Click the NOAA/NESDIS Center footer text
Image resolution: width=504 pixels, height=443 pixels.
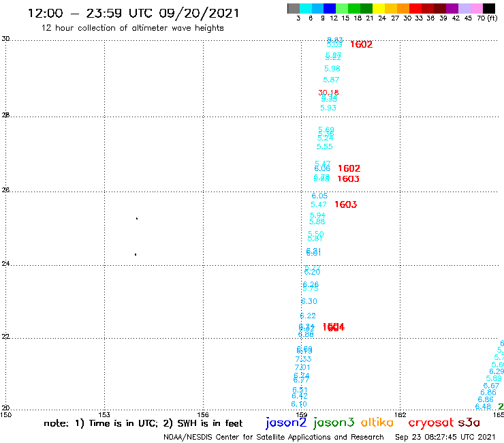(x=274, y=437)
